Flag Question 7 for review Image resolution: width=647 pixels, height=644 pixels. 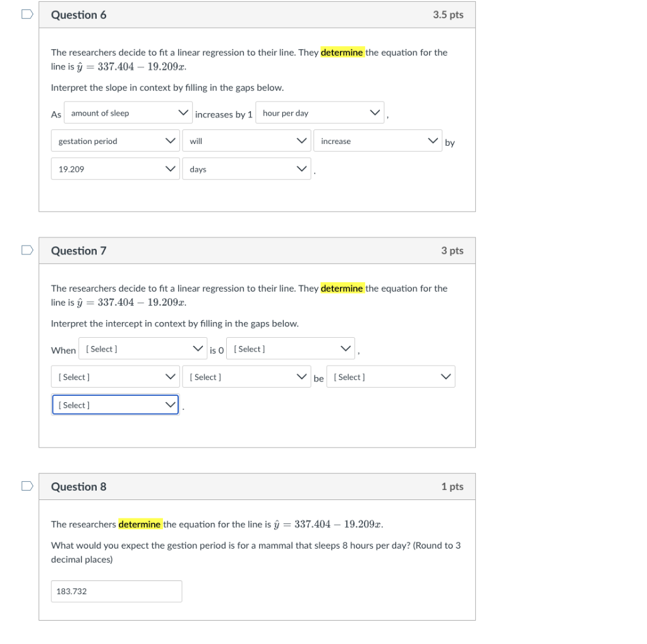point(27,250)
